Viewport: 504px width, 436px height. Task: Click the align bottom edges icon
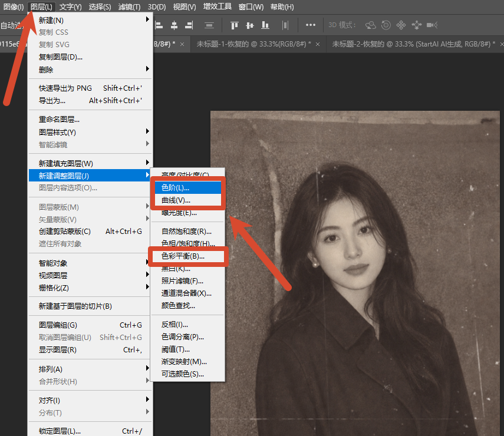[265, 25]
